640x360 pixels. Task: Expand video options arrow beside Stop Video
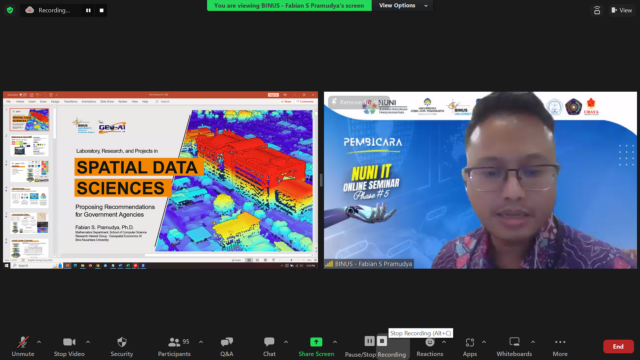[x=88, y=342]
